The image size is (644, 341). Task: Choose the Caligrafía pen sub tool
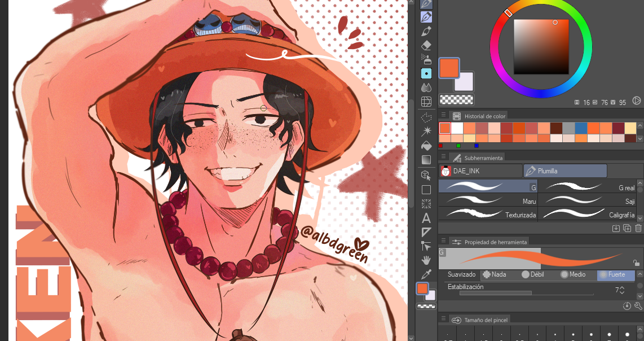(587, 213)
